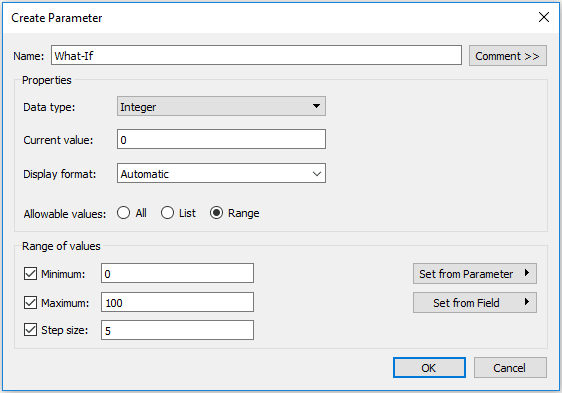Viewport: 562px width, 393px height.
Task: Click the Cancel button
Action: tap(510, 368)
